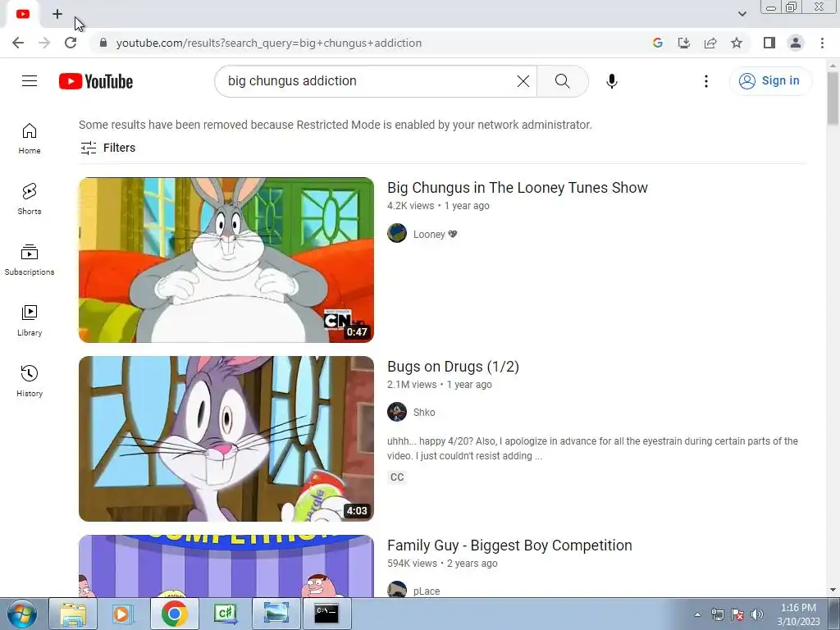Click the YouTube logo
The height and width of the screenshot is (630, 840).
96,81
